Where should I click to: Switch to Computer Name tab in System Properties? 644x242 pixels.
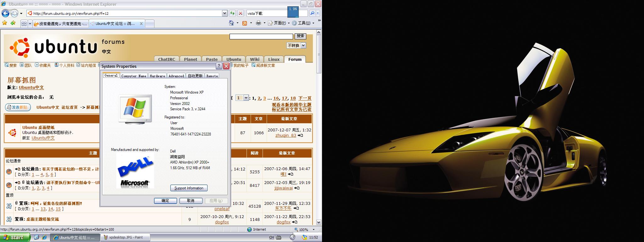[x=134, y=76]
